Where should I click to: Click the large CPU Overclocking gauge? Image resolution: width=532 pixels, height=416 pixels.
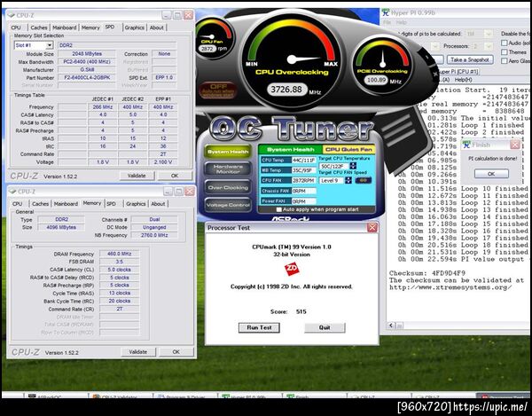pyautogui.click(x=292, y=59)
